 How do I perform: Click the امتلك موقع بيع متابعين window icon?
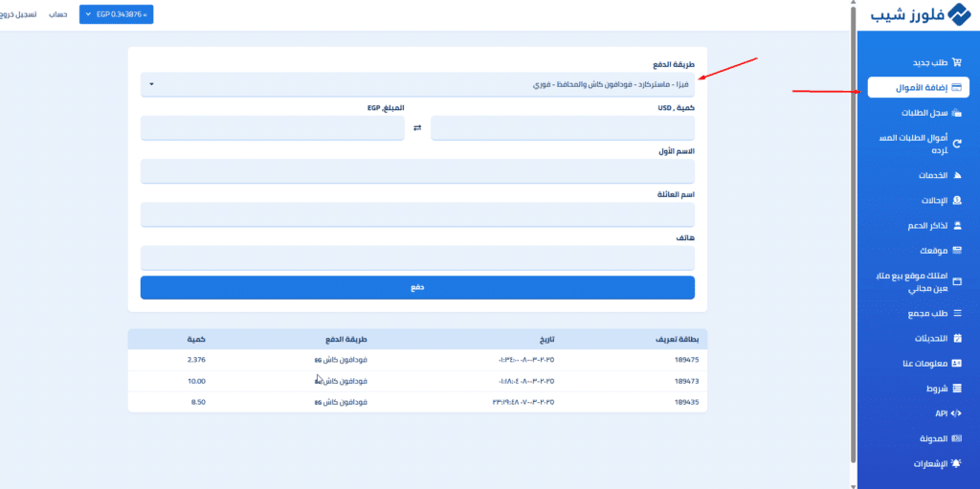pos(957,281)
